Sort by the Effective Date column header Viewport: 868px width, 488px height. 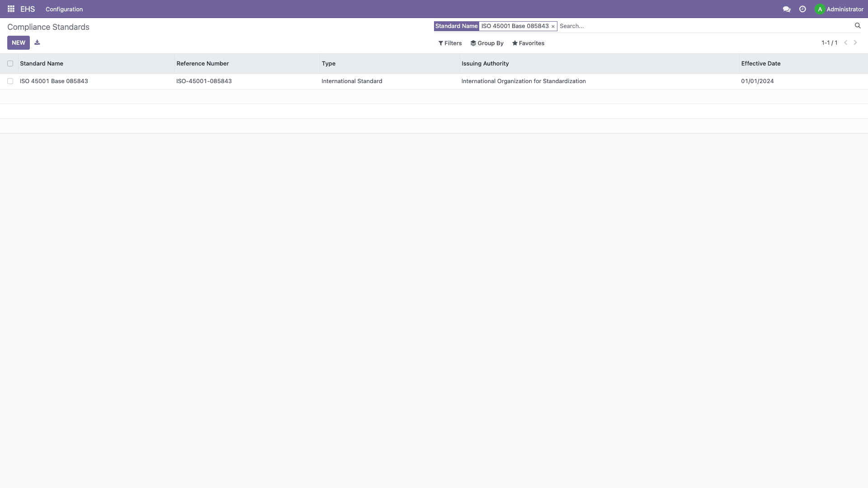[x=760, y=64]
